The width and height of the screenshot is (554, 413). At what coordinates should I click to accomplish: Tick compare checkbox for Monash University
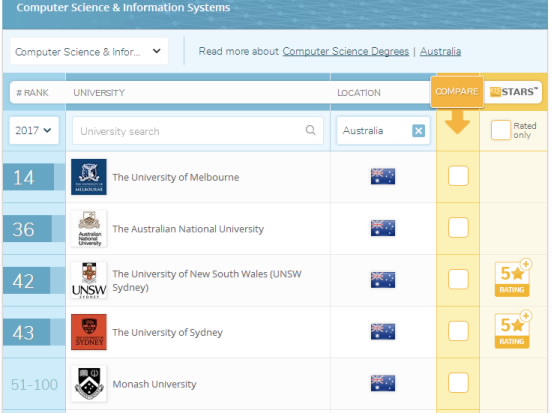click(x=458, y=383)
